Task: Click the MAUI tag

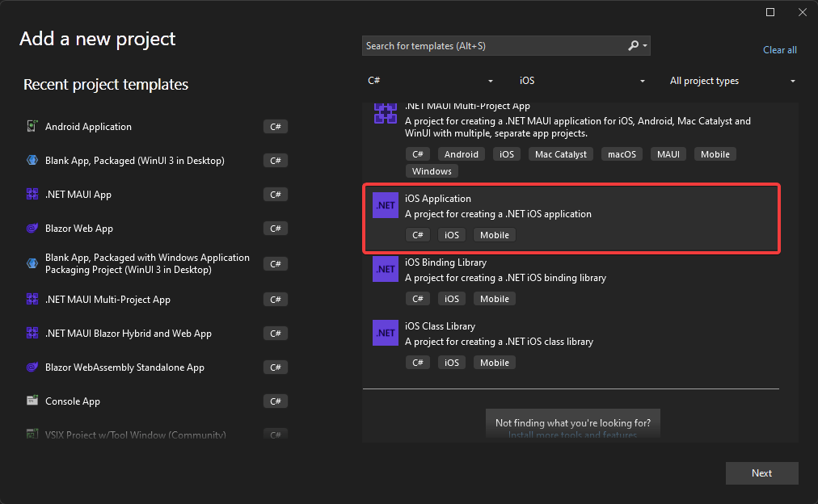Action: (668, 154)
